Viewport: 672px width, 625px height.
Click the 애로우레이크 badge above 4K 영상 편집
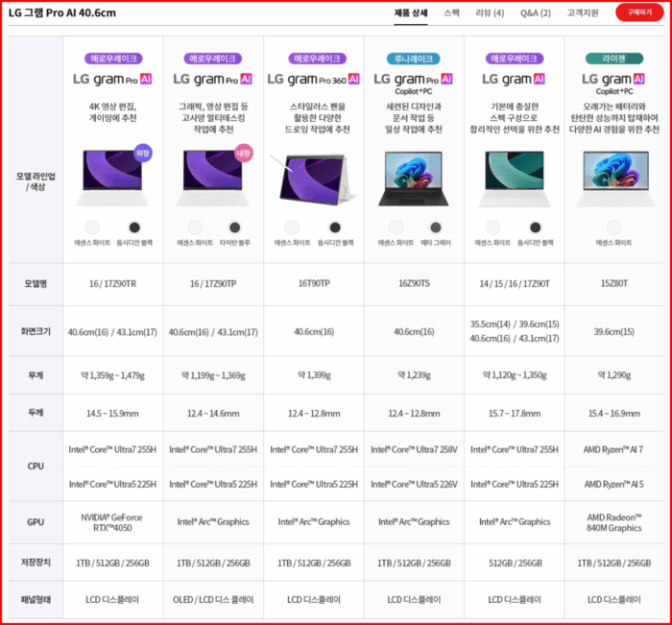[113, 59]
